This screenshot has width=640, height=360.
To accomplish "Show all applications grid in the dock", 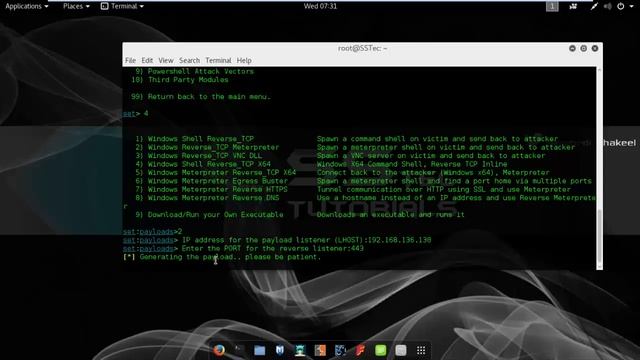I will tap(421, 350).
